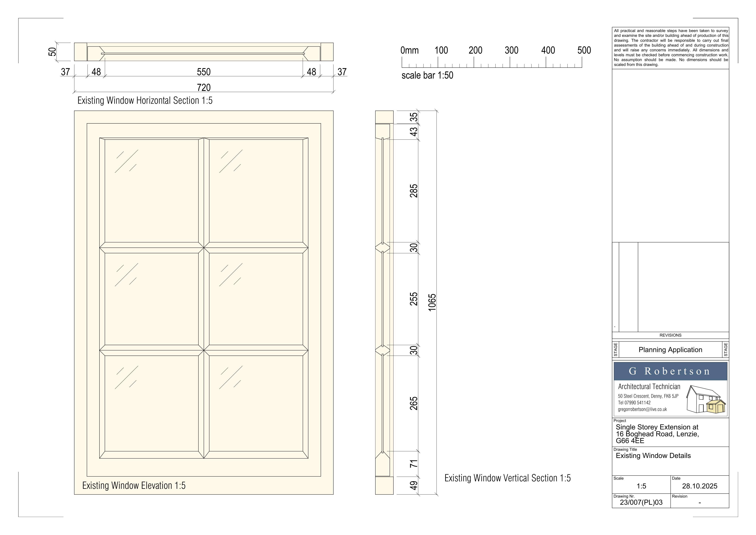756x535 pixels.
Task: Click the 265 vertical dimension value
Action: [414, 403]
